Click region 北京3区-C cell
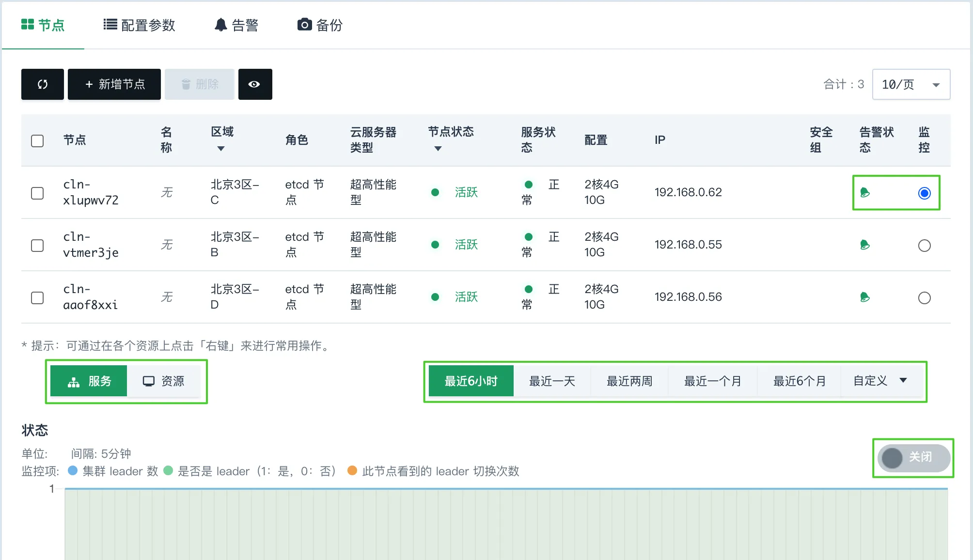Image resolution: width=973 pixels, height=560 pixels. [x=235, y=192]
